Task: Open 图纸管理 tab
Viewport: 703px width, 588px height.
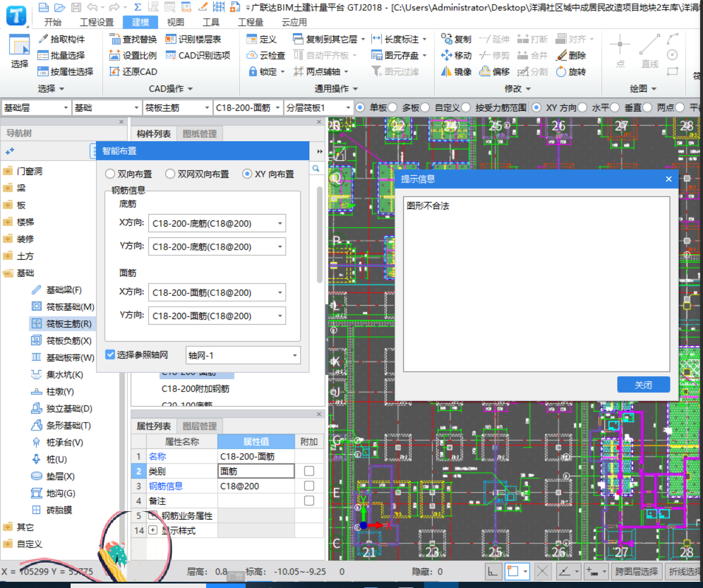Action: coord(200,134)
